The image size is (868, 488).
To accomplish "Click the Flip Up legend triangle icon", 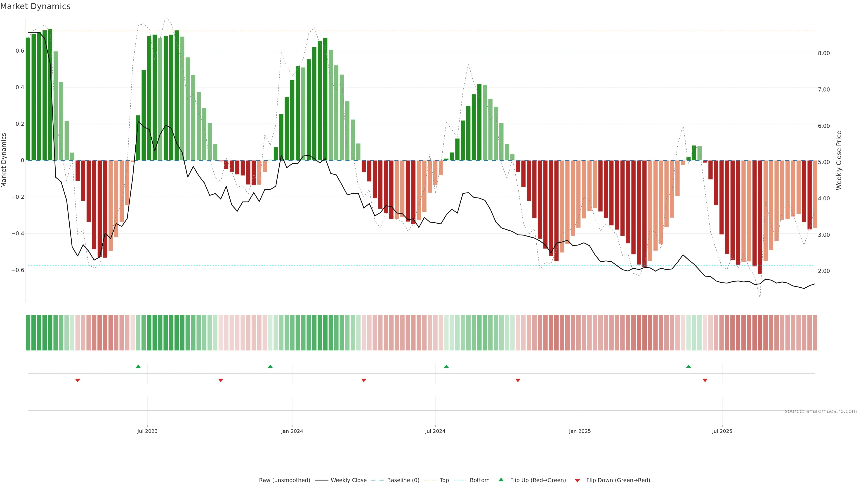I will [501, 480].
